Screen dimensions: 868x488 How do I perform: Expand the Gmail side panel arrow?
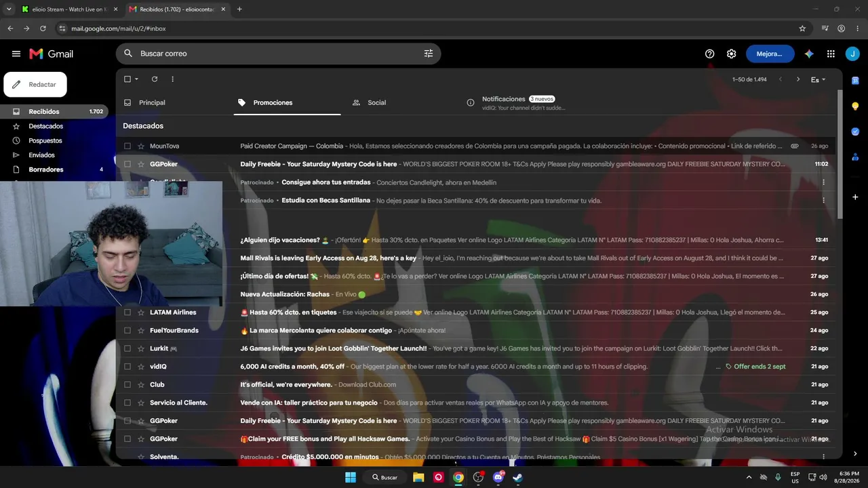point(855,453)
